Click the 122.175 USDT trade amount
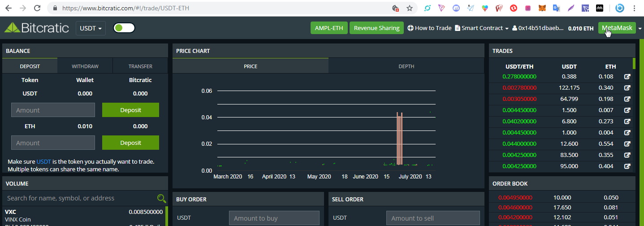The height and width of the screenshot is (226, 644). point(569,88)
